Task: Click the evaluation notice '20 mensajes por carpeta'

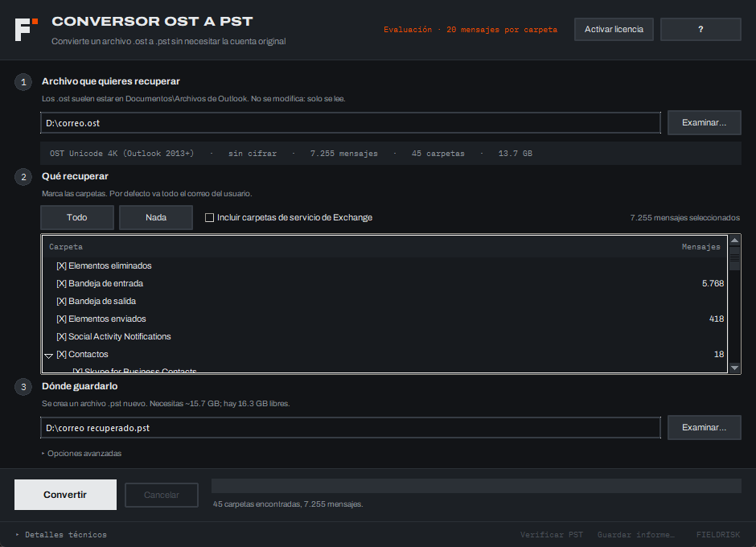Action: tap(502, 30)
